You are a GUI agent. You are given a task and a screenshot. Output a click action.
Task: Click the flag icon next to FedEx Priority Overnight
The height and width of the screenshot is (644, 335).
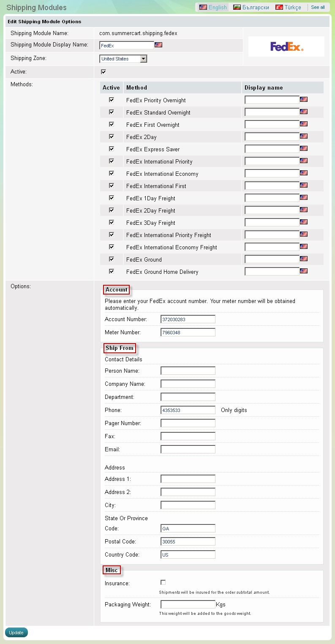(x=304, y=100)
